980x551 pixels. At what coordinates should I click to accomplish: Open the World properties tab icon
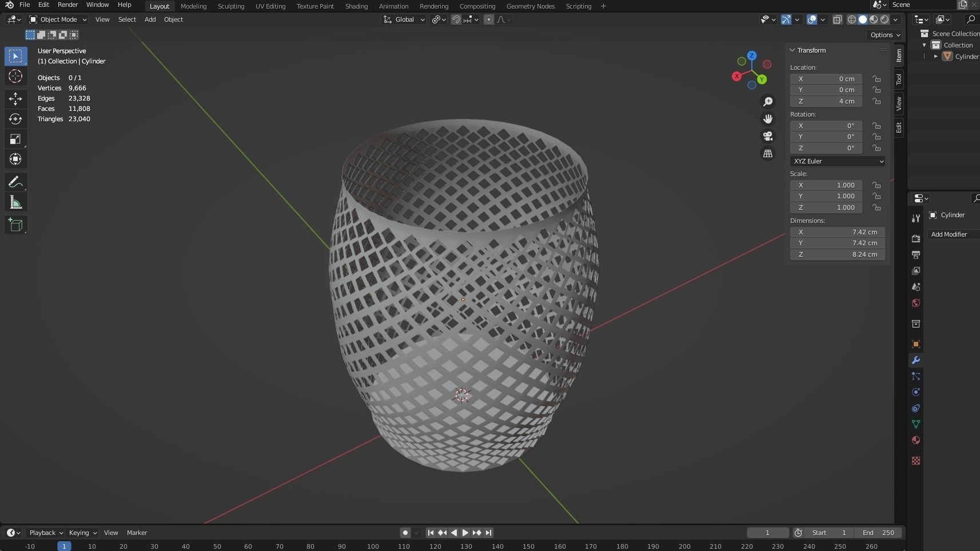click(x=916, y=303)
